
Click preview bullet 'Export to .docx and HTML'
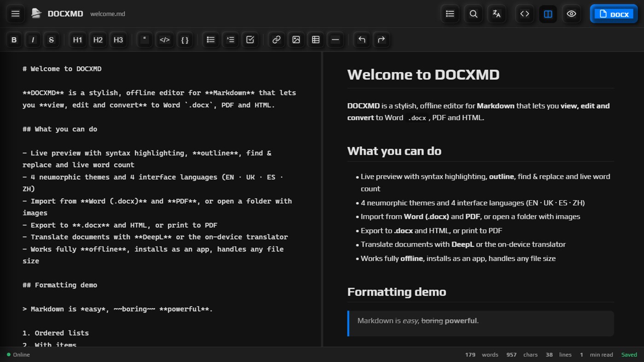click(431, 230)
